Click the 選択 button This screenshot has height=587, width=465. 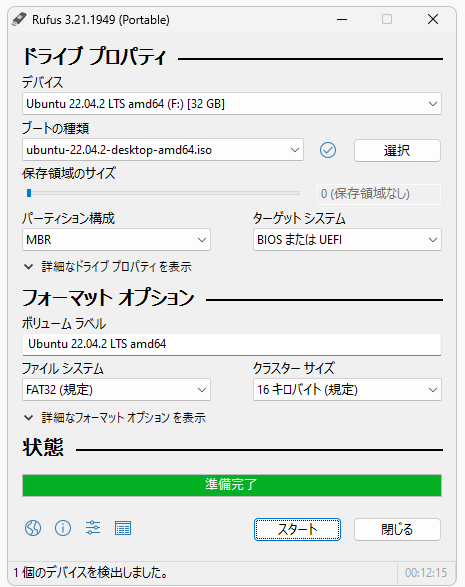(397, 150)
